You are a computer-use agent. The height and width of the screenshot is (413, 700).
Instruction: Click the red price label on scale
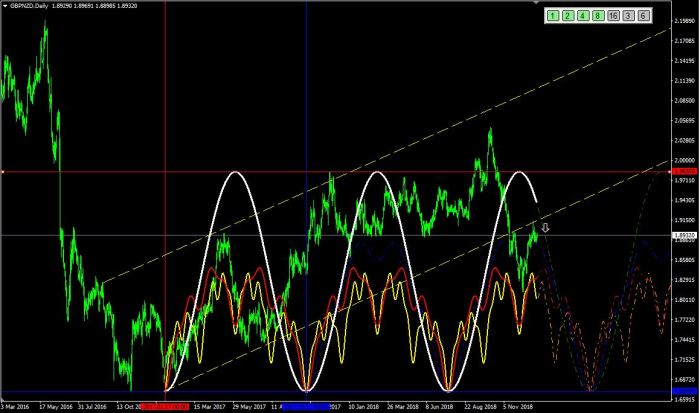[x=682, y=172]
